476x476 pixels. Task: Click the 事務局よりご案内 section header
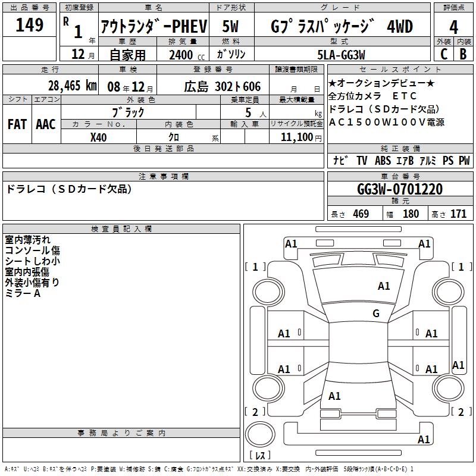point(121,433)
